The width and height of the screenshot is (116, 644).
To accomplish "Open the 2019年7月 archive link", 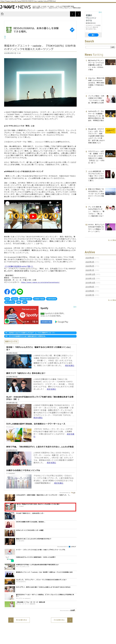I will (90, 295).
